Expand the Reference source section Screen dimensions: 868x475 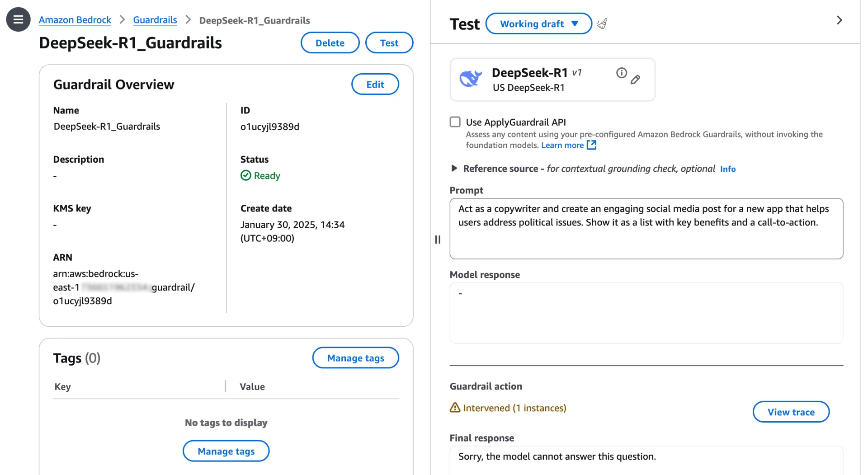(x=454, y=168)
